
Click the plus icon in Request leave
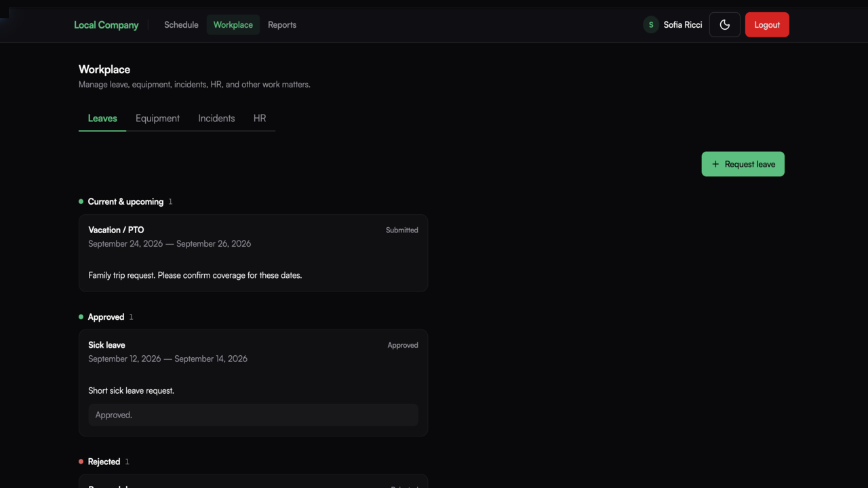click(715, 164)
